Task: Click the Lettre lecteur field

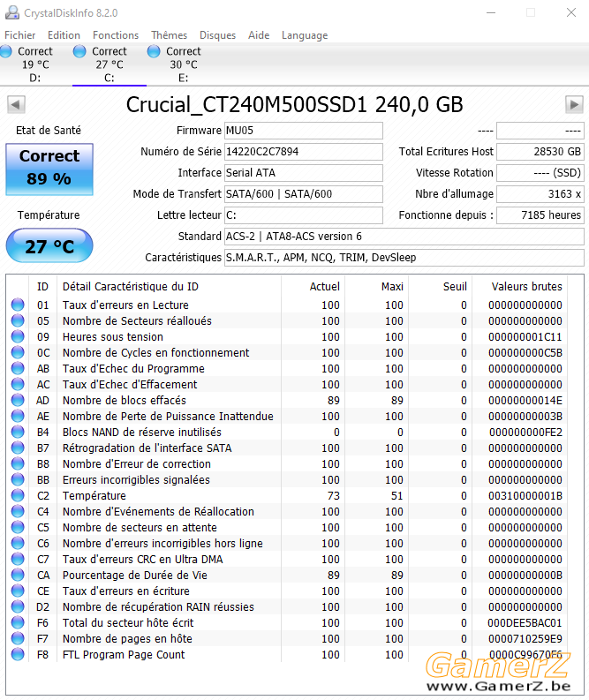Action: [303, 215]
